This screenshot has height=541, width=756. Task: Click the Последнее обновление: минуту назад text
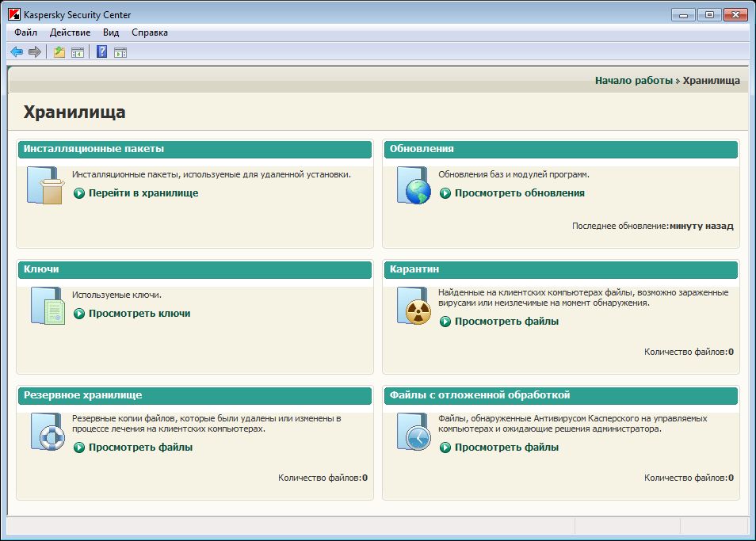coord(653,226)
